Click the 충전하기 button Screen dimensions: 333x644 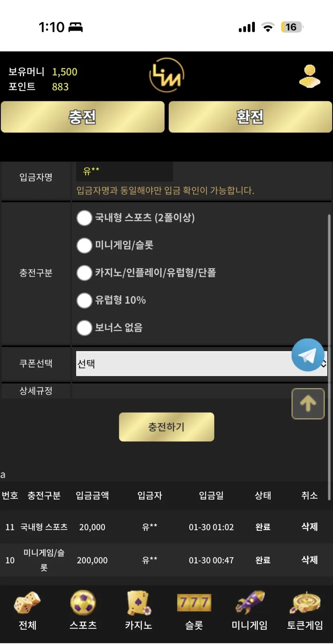pyautogui.click(x=166, y=427)
